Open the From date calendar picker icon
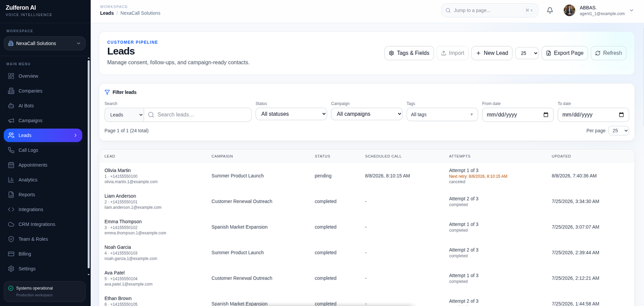644x306 pixels. (x=546, y=115)
